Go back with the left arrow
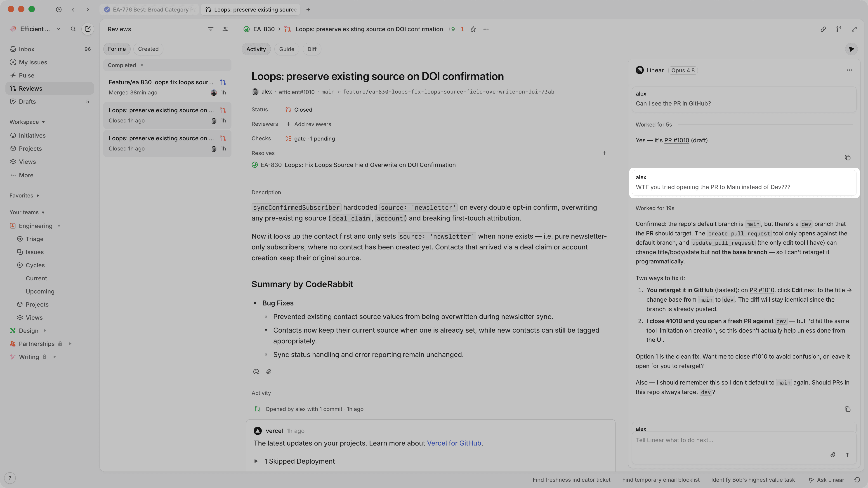This screenshot has width=868, height=488. click(73, 9)
